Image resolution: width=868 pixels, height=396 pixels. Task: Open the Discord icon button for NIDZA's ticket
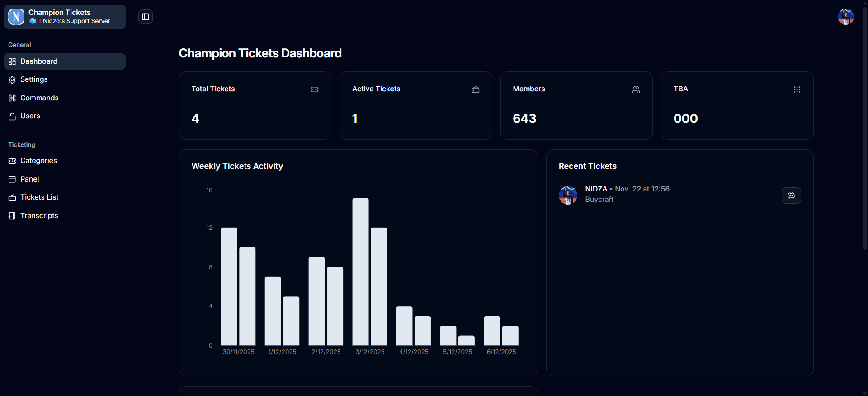pyautogui.click(x=791, y=196)
